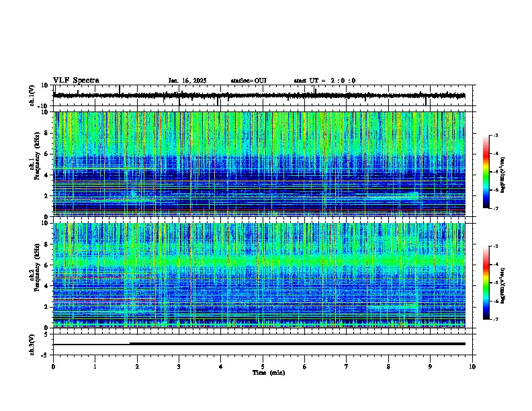Click the station=OUJ label
The image size is (532, 411).
click(249, 81)
